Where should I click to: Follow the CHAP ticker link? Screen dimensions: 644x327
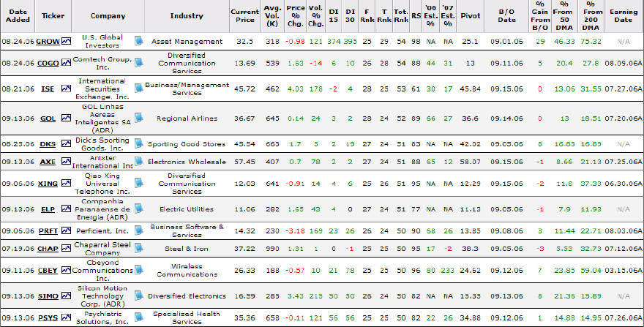48,249
